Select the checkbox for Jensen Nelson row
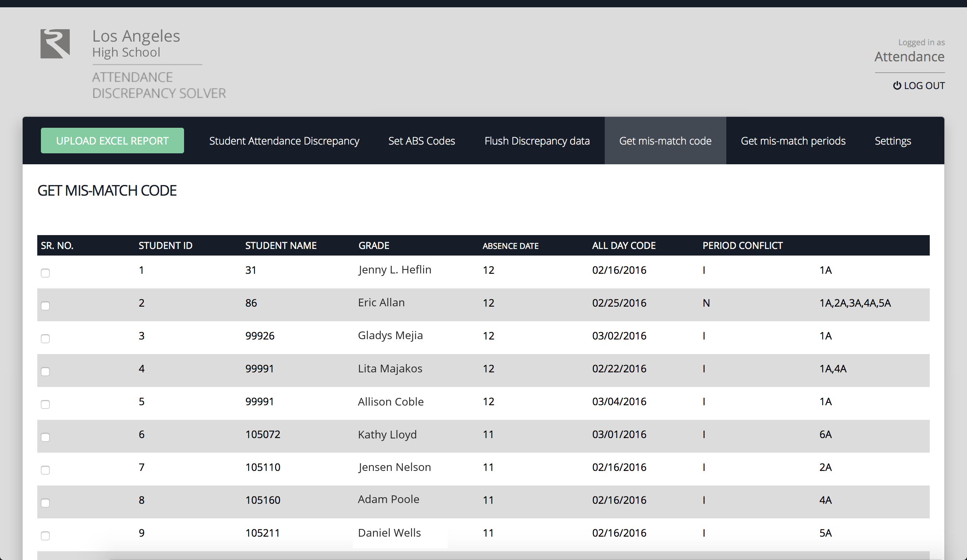The image size is (967, 560). [x=45, y=470]
